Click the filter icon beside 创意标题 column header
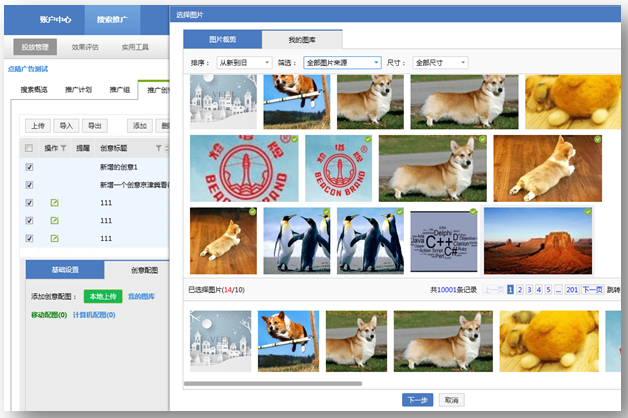This screenshot has width=628, height=418. 157,149
